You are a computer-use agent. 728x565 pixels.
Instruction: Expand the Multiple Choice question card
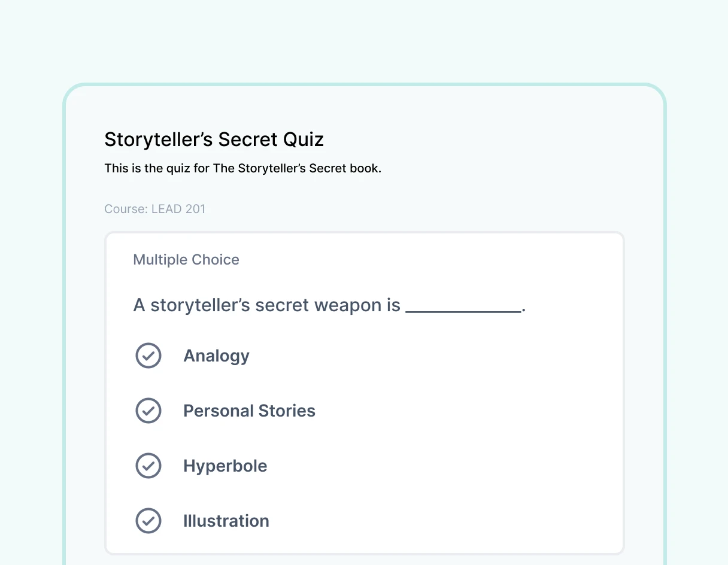364,392
